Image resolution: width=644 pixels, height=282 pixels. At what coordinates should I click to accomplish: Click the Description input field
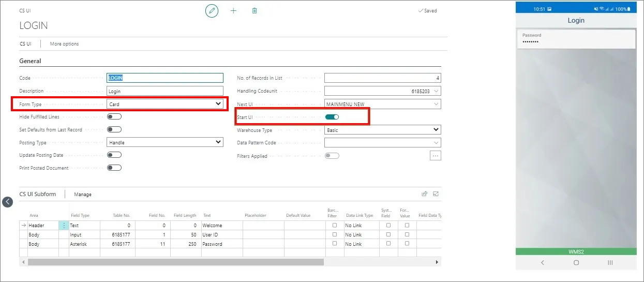[165, 91]
